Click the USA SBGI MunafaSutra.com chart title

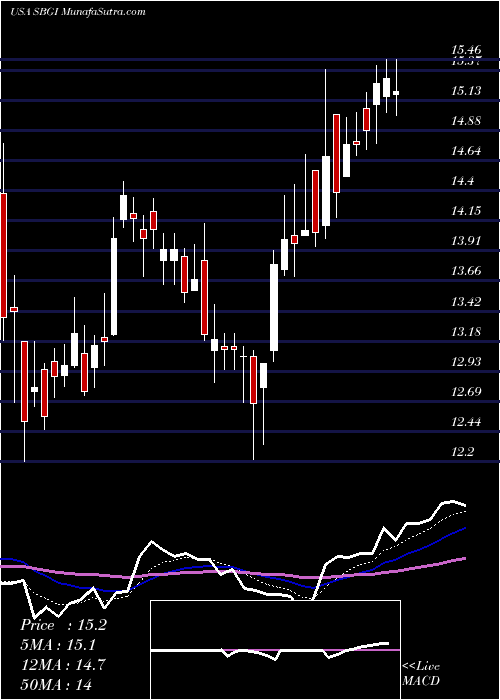click(78, 12)
